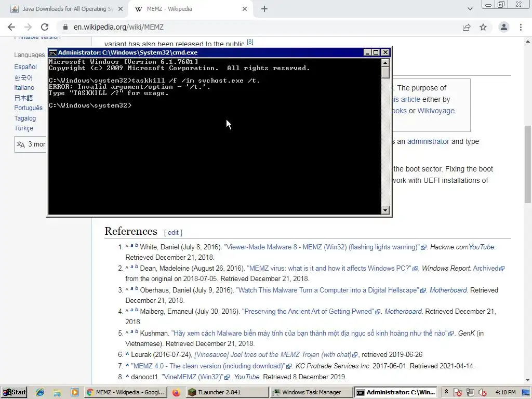Expand the 3 more languages button
This screenshot has height=399, width=532.
coord(30,144)
